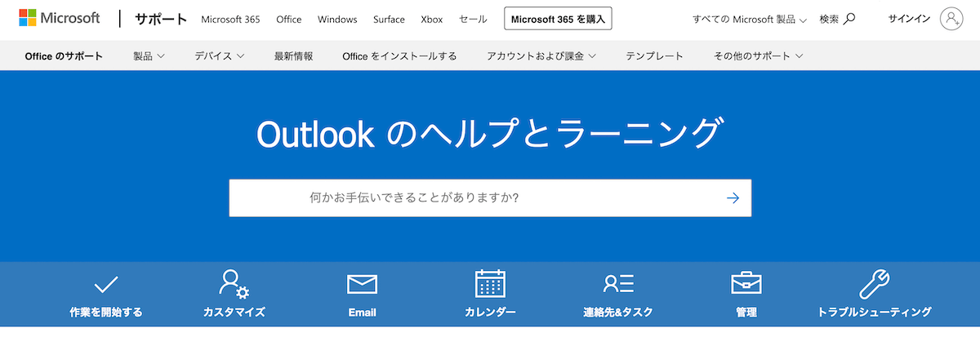Click the sign-in avatar icon
980x337 pixels.
click(951, 19)
